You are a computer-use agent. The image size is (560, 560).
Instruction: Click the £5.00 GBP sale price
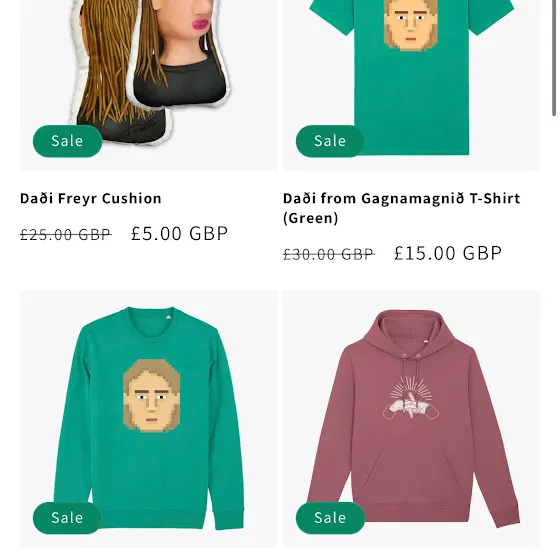tap(179, 234)
